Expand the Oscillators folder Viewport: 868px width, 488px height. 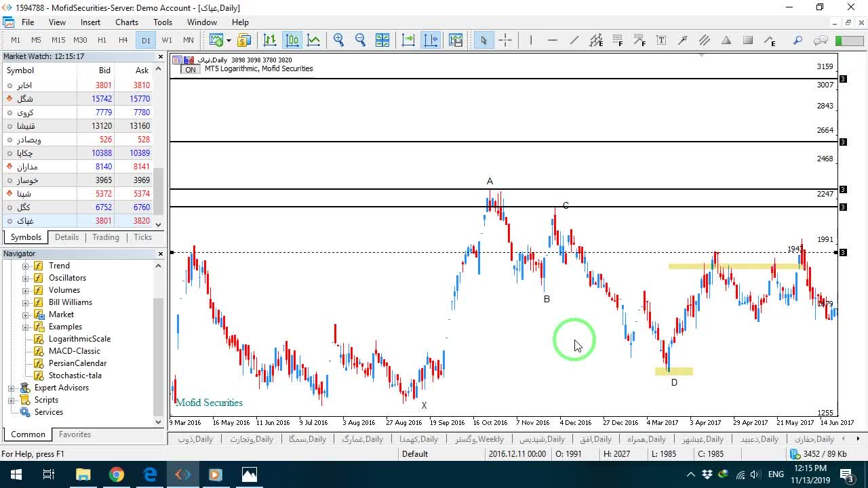tap(26, 278)
